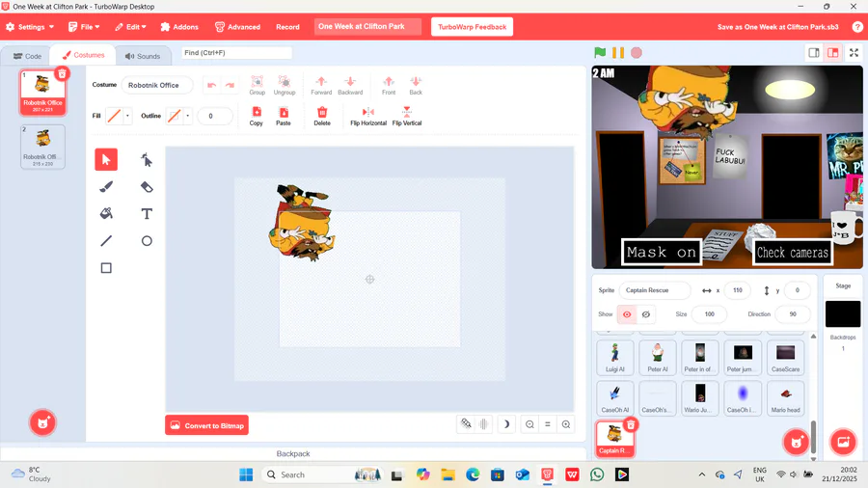
Task: Click the Outline color swatch
Action: tap(175, 116)
